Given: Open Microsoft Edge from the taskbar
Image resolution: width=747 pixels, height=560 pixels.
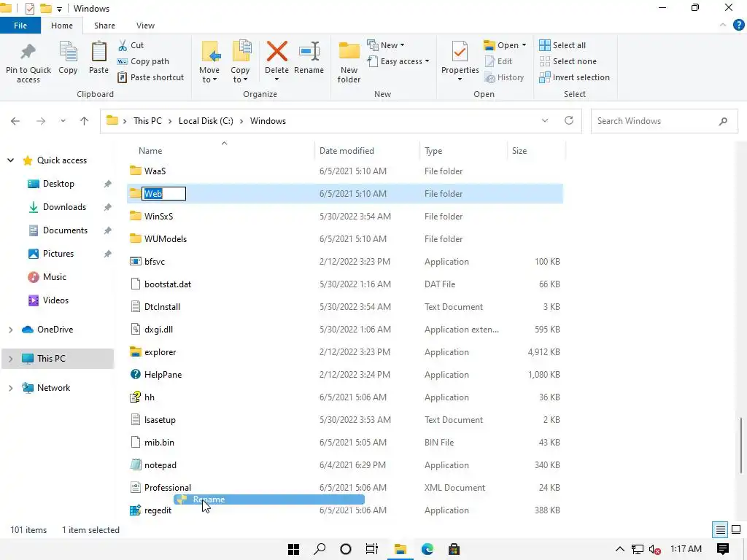Looking at the screenshot, I should (427, 549).
